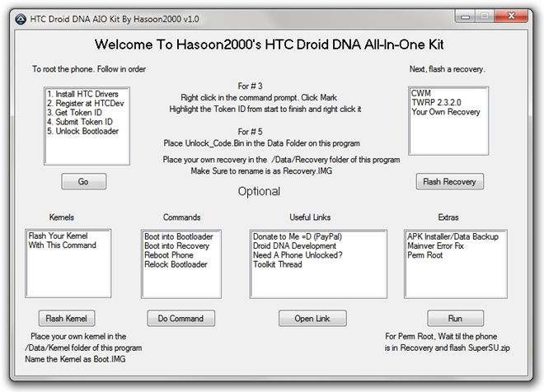Choose 'Your Own Recovery' option
The width and height of the screenshot is (544, 392).
[446, 112]
